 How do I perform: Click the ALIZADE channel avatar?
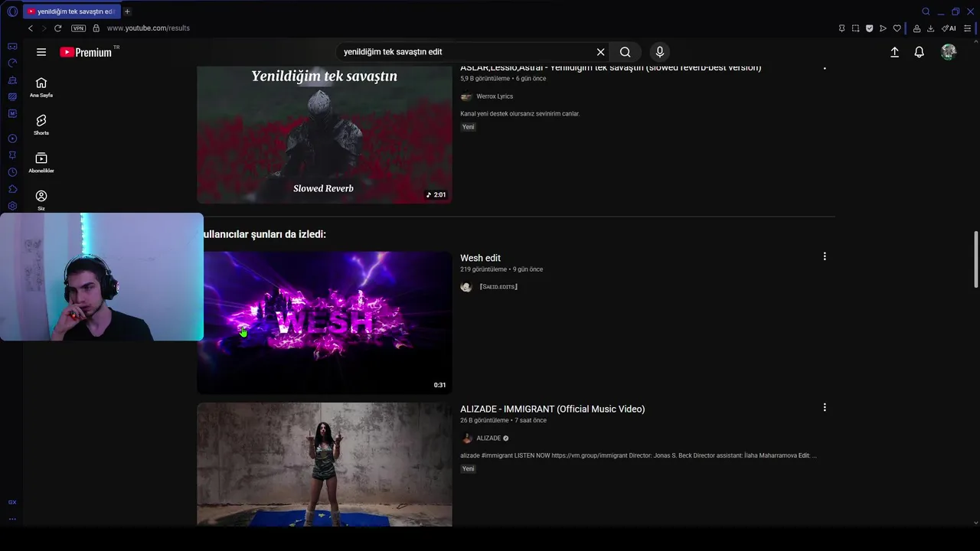click(466, 439)
